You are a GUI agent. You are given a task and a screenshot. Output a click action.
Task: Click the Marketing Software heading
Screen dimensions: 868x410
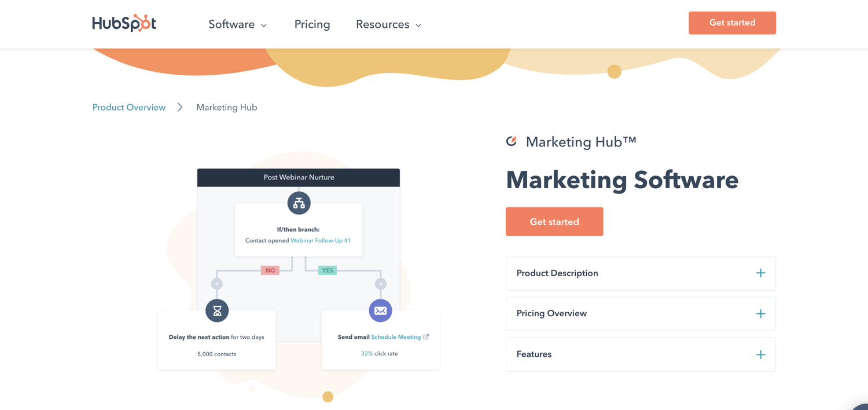click(622, 180)
